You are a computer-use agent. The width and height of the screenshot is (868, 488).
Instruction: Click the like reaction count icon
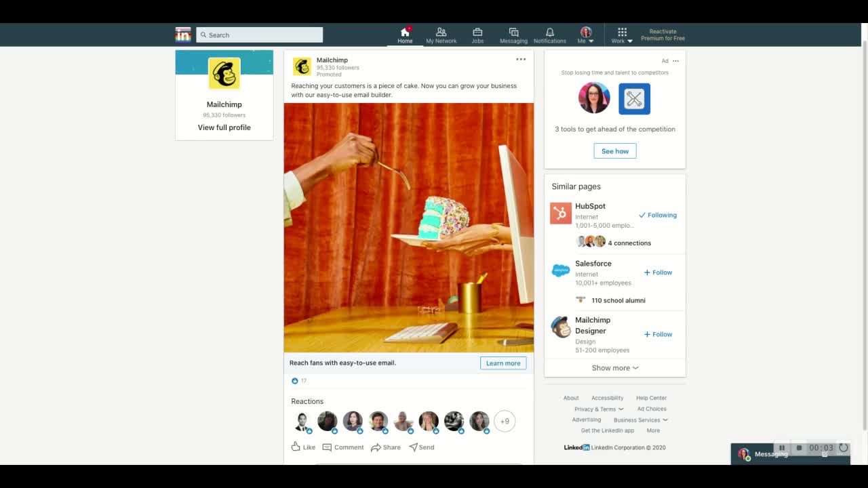pos(294,381)
